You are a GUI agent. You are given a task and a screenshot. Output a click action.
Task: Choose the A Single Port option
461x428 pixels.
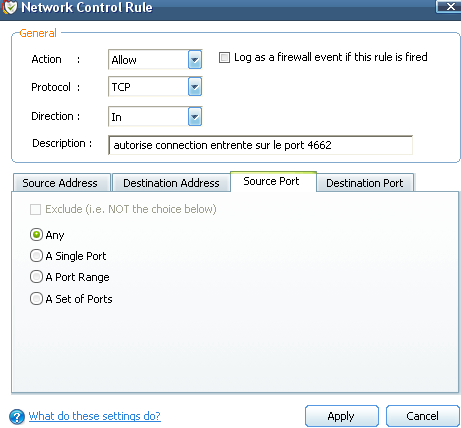(x=36, y=256)
